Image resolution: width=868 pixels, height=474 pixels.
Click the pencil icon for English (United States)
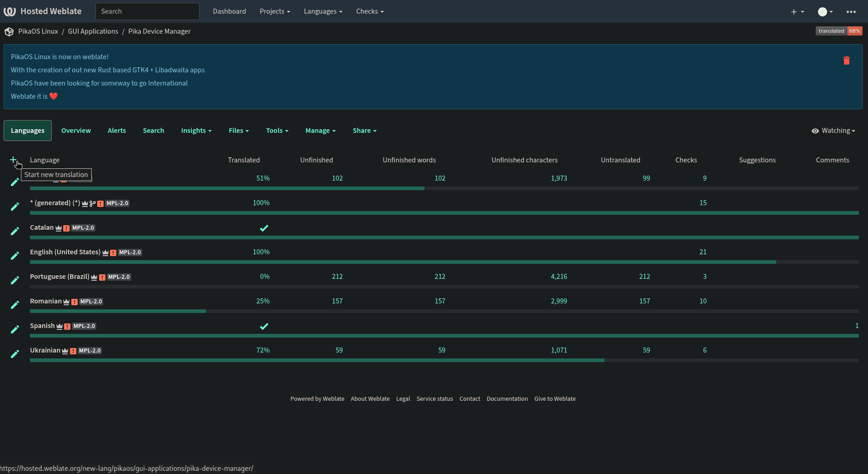click(15, 256)
